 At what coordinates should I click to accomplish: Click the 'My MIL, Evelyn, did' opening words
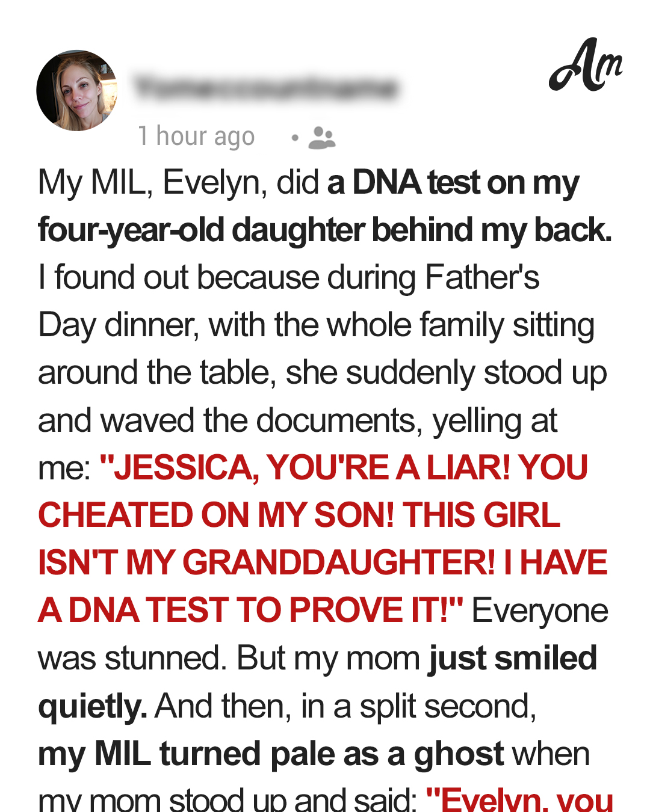pos(178,183)
